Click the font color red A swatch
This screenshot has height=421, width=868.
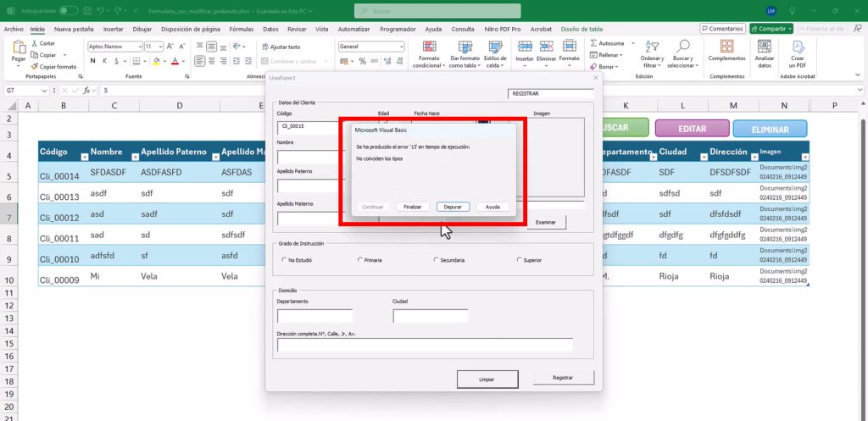tap(175, 62)
